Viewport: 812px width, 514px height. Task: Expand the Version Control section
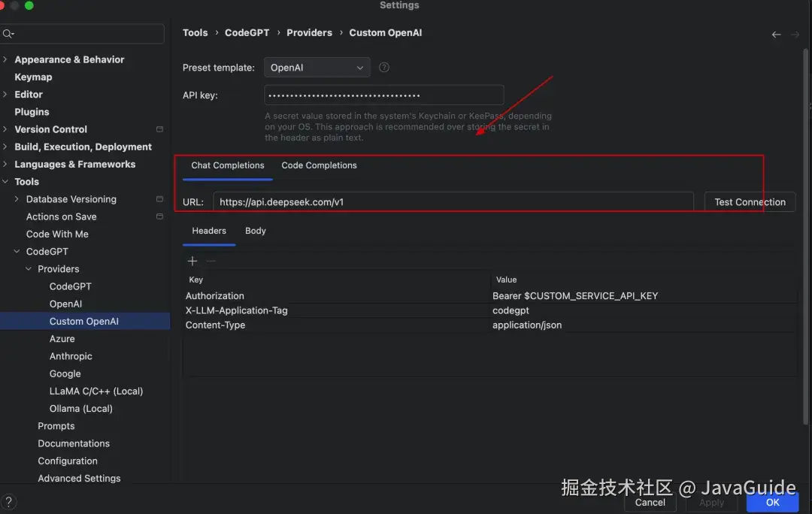click(5, 129)
